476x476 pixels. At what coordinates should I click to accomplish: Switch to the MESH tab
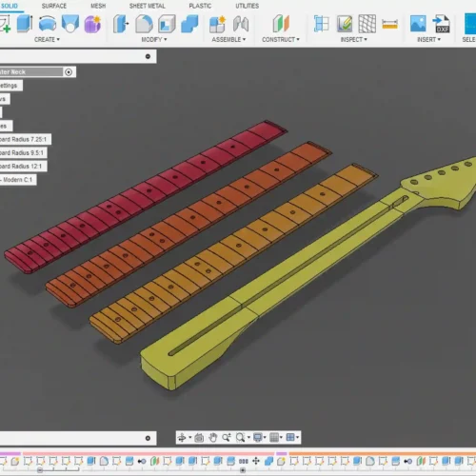[x=98, y=6]
